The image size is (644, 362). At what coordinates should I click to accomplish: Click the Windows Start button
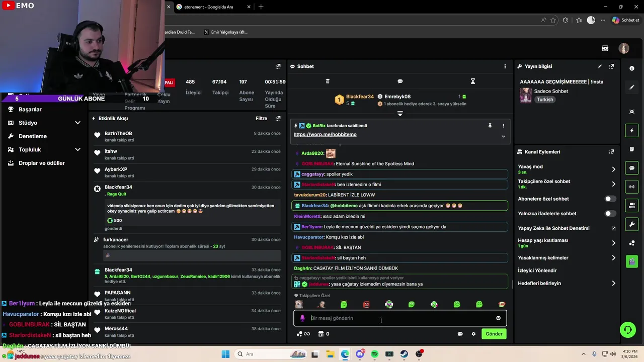[x=225, y=354]
